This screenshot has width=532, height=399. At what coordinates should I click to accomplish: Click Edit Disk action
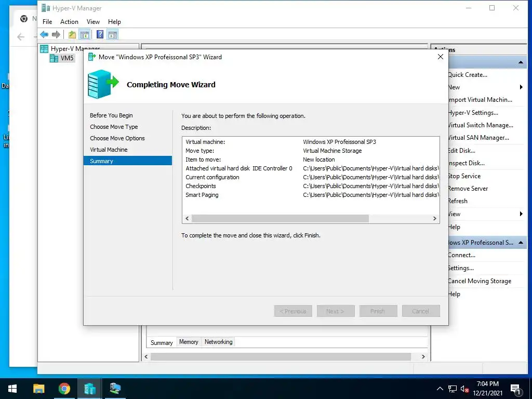[461, 151]
